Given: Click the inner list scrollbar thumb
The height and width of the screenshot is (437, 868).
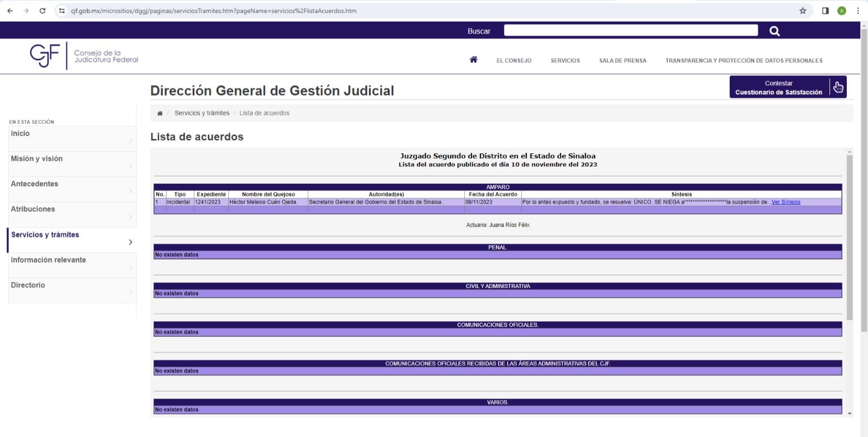Looking at the screenshot, I should click(x=850, y=237).
